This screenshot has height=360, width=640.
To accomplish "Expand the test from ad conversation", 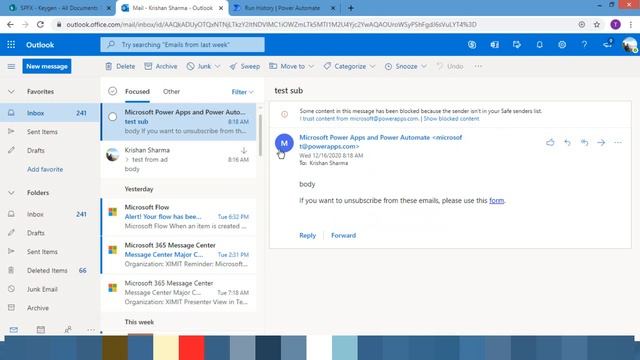I will [x=127, y=160].
